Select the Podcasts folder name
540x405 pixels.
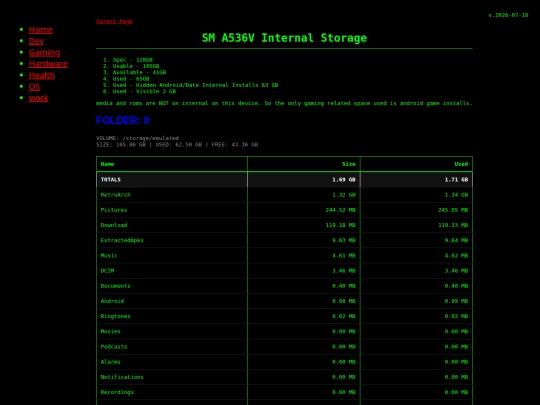(x=114, y=346)
